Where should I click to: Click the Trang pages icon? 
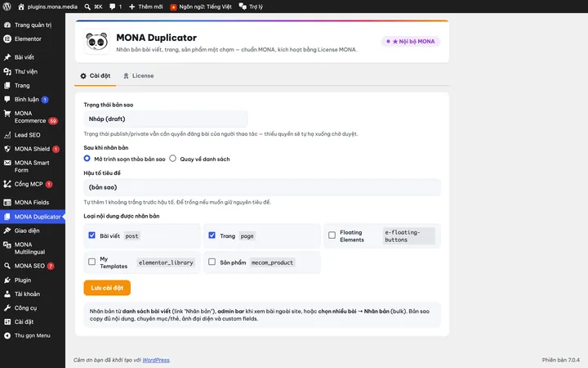click(x=7, y=86)
